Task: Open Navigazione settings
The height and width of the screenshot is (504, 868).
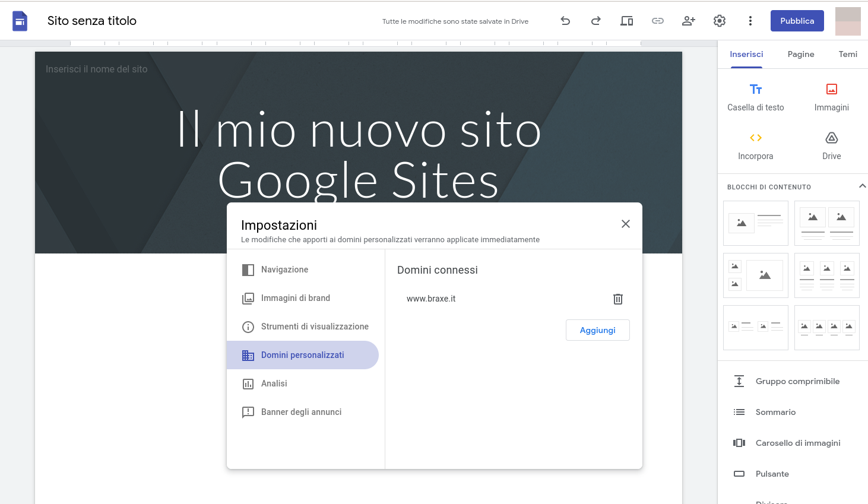Action: pyautogui.click(x=303, y=270)
